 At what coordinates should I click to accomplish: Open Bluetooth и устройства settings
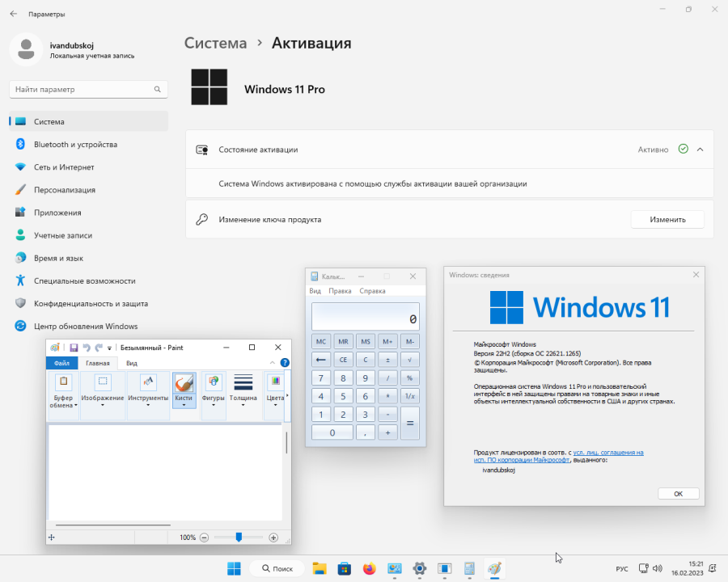click(x=88, y=145)
